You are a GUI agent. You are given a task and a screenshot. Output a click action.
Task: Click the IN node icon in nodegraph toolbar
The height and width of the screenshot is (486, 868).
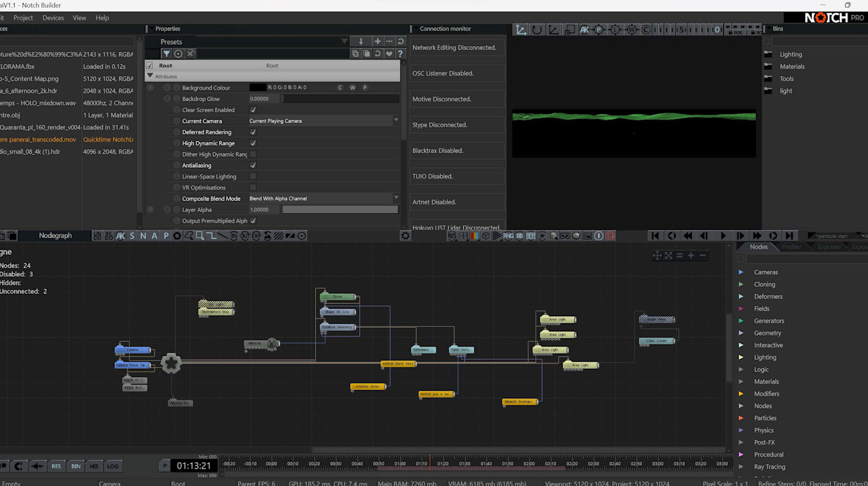click(x=234, y=236)
